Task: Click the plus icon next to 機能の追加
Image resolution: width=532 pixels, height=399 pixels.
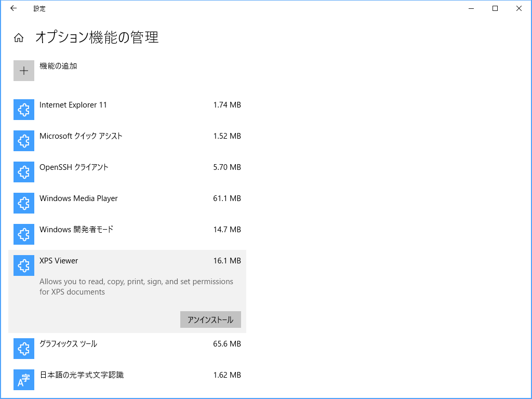Action: (23, 70)
